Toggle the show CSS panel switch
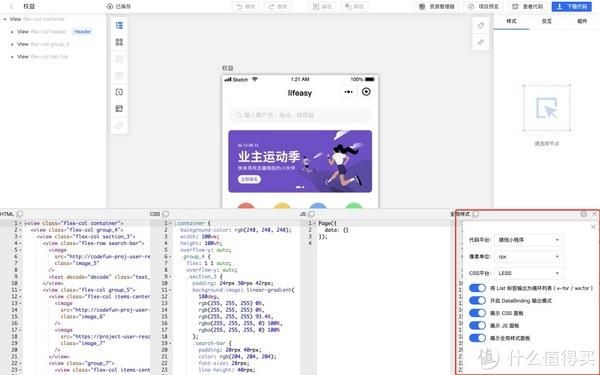 (x=477, y=313)
